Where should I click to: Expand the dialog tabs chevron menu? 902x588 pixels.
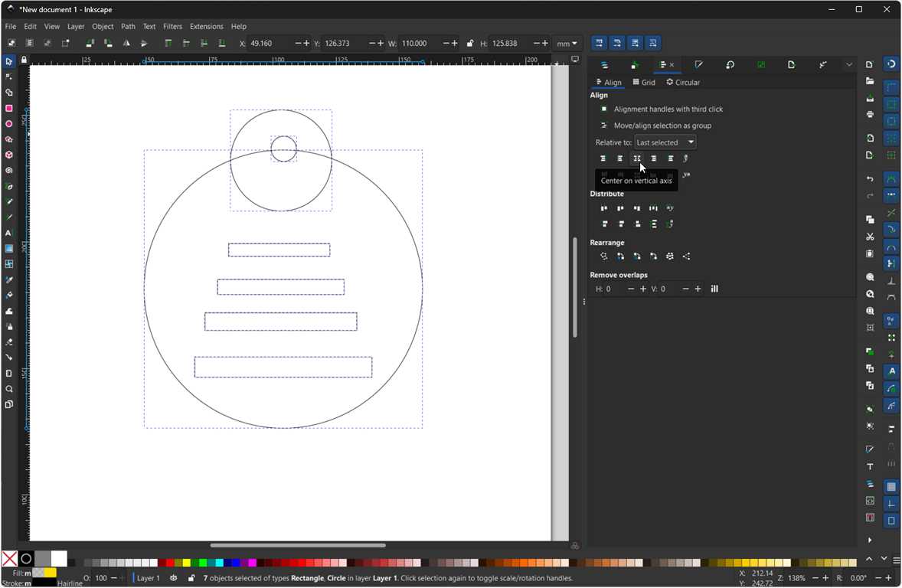click(x=849, y=65)
